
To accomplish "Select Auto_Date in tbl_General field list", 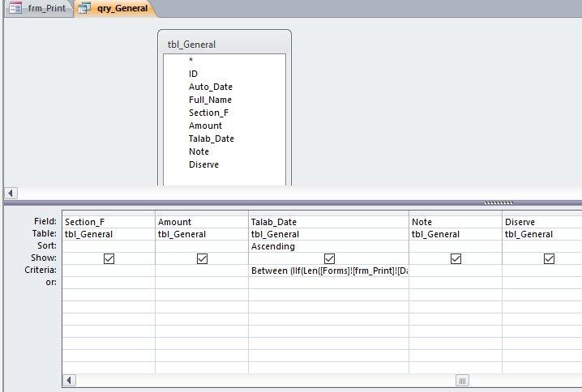I will (211, 87).
